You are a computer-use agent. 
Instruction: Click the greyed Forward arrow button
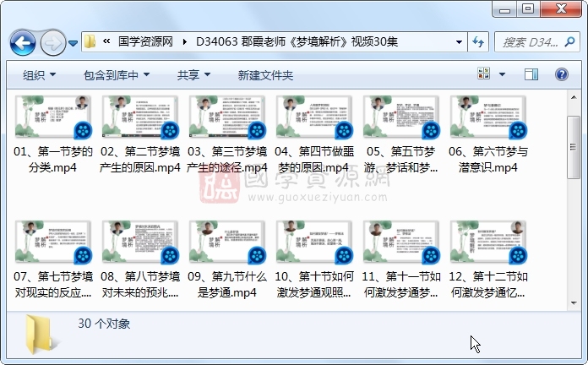click(x=53, y=43)
